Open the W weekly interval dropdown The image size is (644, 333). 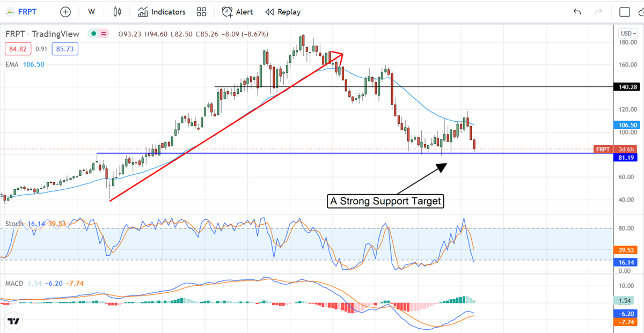[x=92, y=12]
